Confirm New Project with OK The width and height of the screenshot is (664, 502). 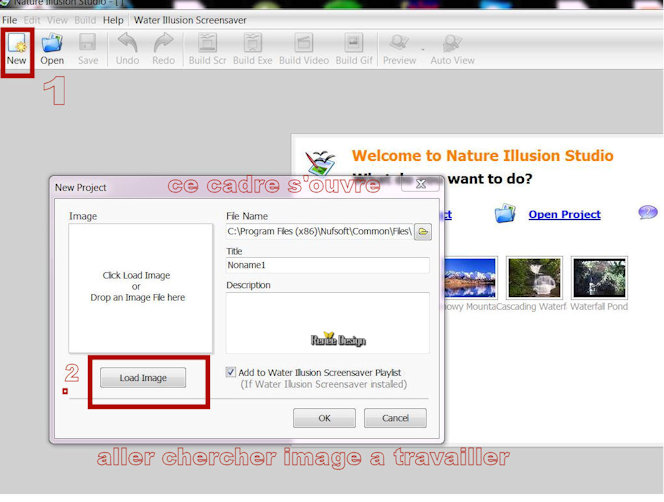(324, 418)
